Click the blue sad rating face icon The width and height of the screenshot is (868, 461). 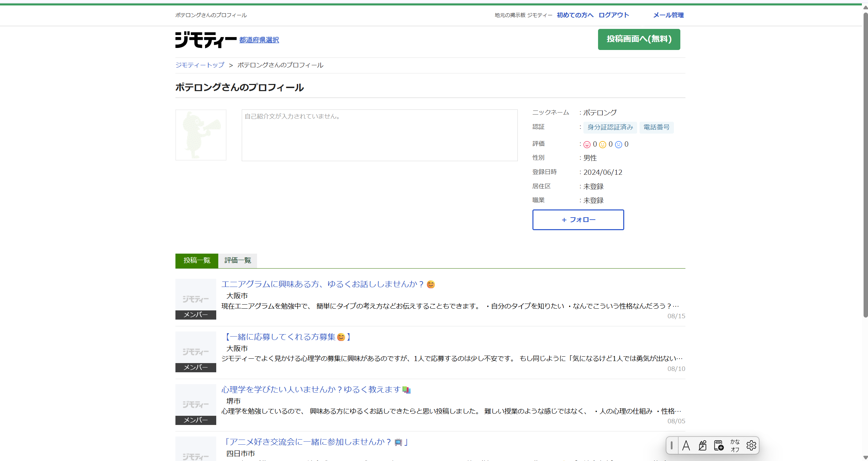(618, 144)
